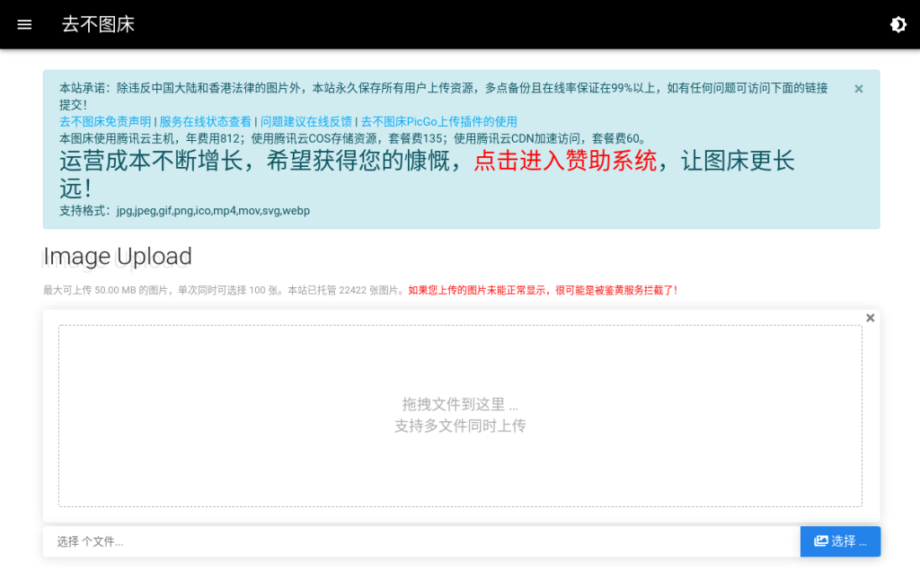The width and height of the screenshot is (920, 588).
Task: Click the 拖拽文件到这里 drop zone text
Action: (460, 405)
